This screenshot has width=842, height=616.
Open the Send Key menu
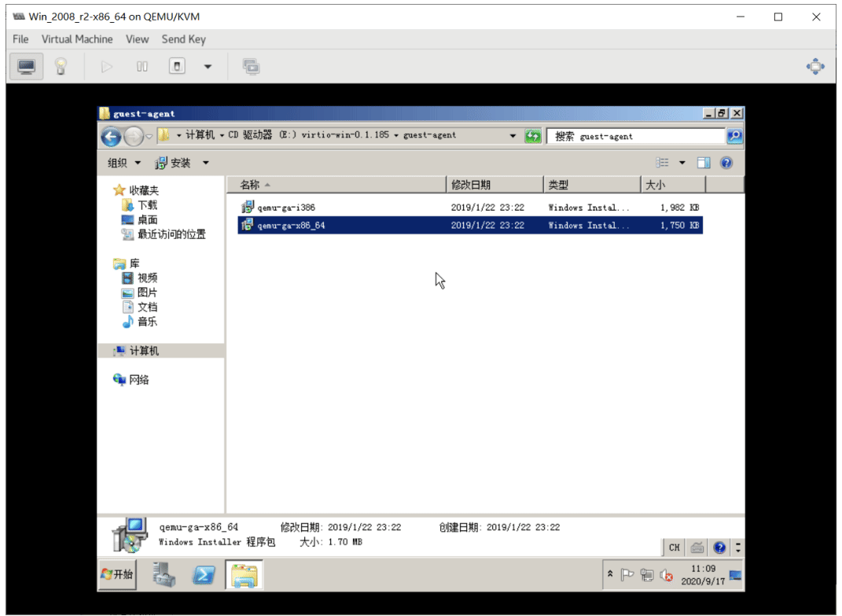pyautogui.click(x=183, y=38)
